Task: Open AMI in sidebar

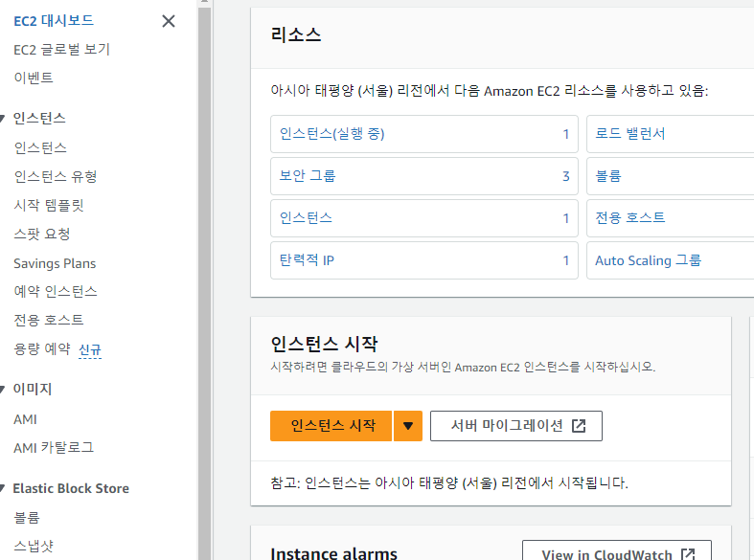Action: [x=25, y=419]
